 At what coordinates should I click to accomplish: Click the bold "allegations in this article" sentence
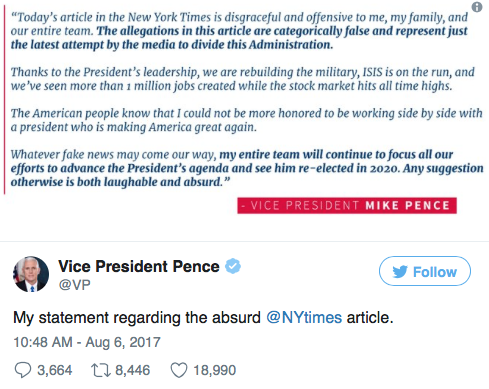pyautogui.click(x=239, y=38)
